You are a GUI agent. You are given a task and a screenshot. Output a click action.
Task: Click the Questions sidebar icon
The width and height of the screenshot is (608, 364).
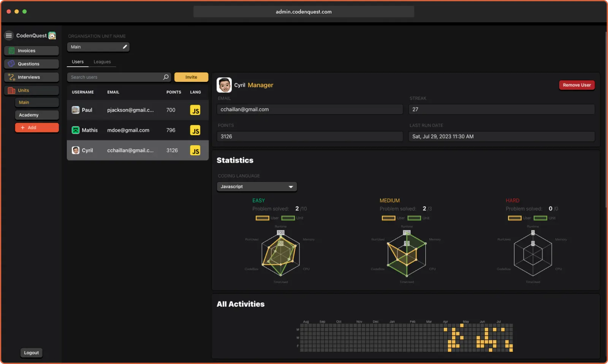[11, 63]
